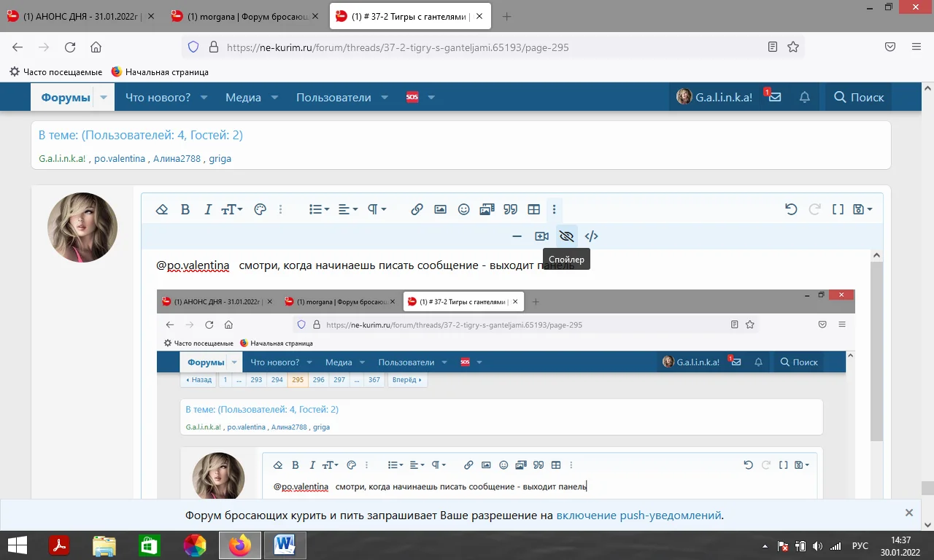This screenshot has width=934, height=560.
Task: Undo the last editing action
Action: pos(791,209)
